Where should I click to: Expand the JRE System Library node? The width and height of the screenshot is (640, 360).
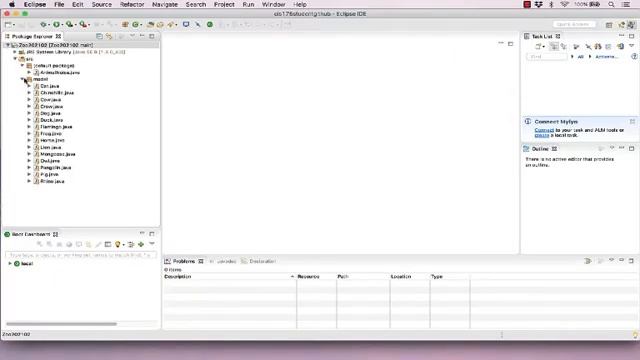[15, 52]
